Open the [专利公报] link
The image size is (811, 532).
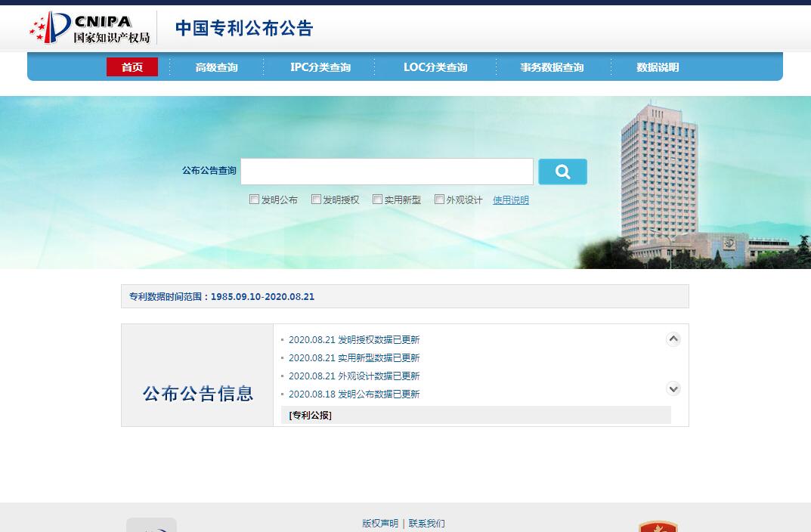[310, 415]
